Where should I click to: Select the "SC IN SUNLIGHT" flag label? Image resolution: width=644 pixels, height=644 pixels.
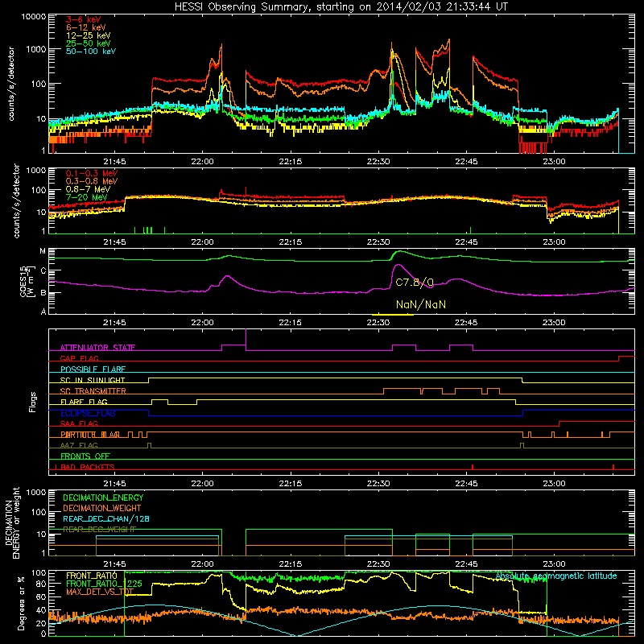93,380
